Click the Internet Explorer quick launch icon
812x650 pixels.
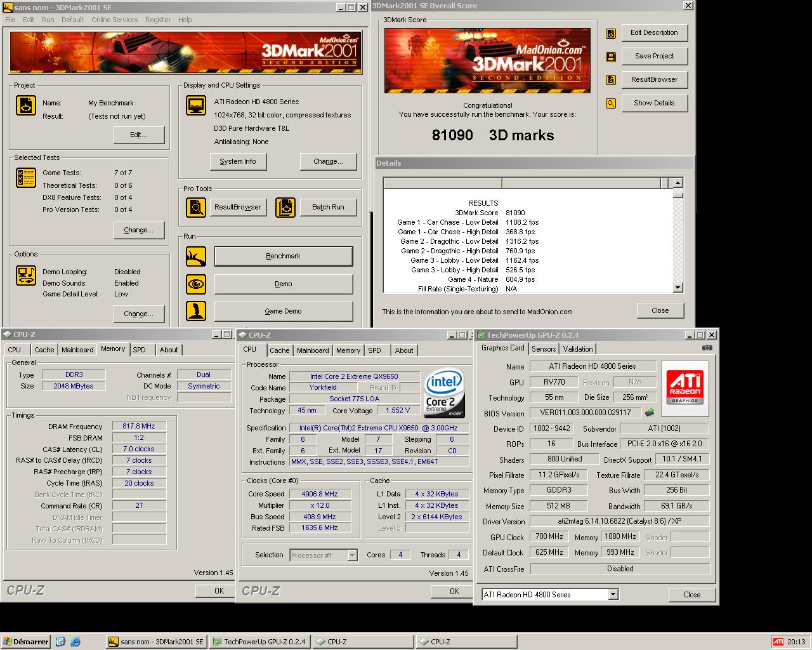[x=75, y=642]
